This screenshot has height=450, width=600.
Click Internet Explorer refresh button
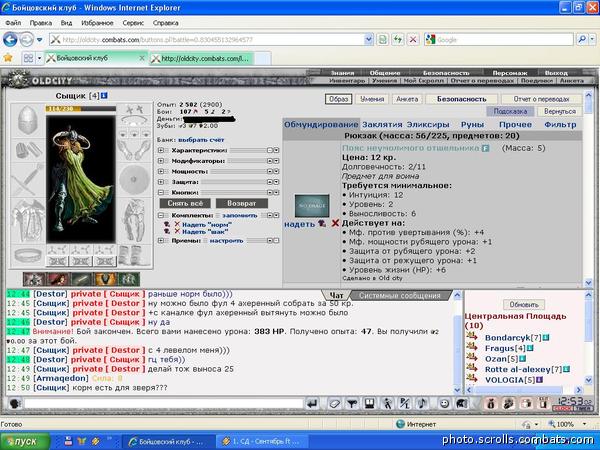[x=398, y=39]
